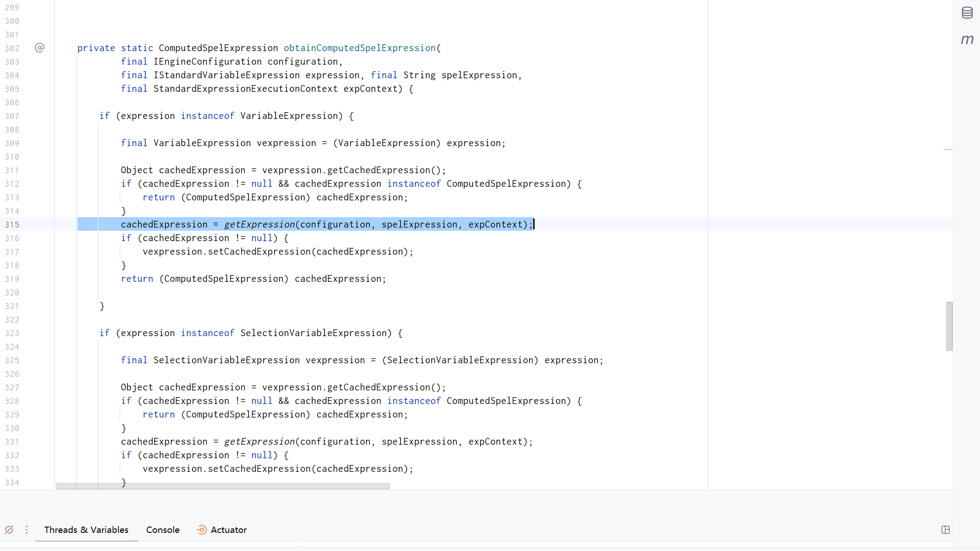980x551 pixels.
Task: Toggle Mute Breakpoints icon in debug toolbar
Action: 9,530
